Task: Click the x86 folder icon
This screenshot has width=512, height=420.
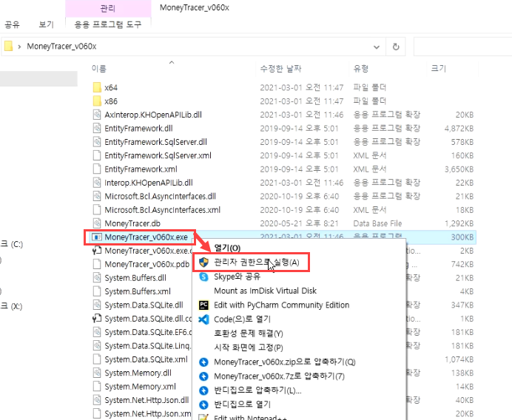Action: [97, 101]
